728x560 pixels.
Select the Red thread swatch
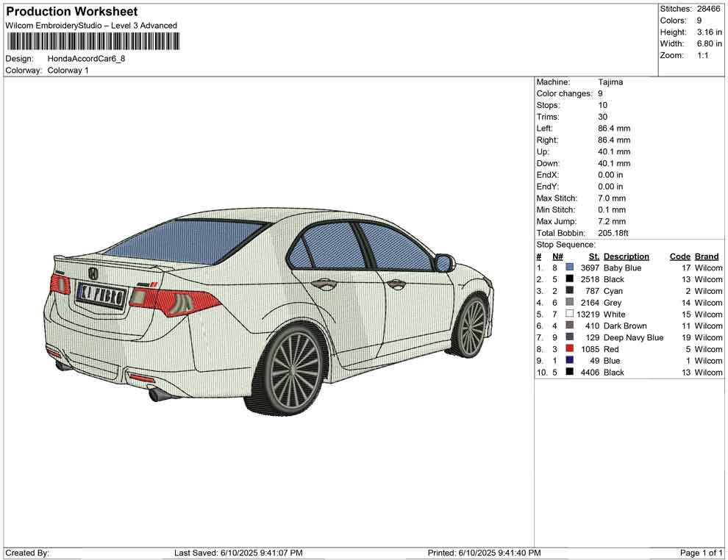click(x=569, y=349)
